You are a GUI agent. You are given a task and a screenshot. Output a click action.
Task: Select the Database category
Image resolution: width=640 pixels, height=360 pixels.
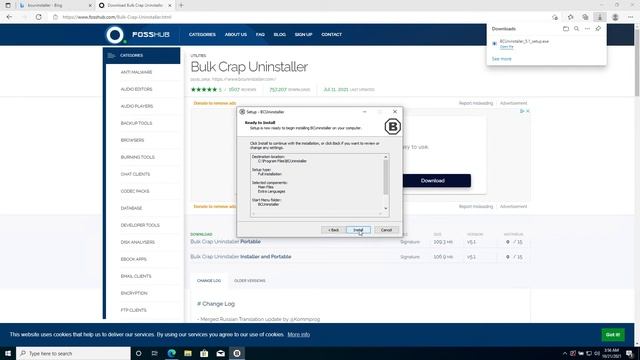131,208
